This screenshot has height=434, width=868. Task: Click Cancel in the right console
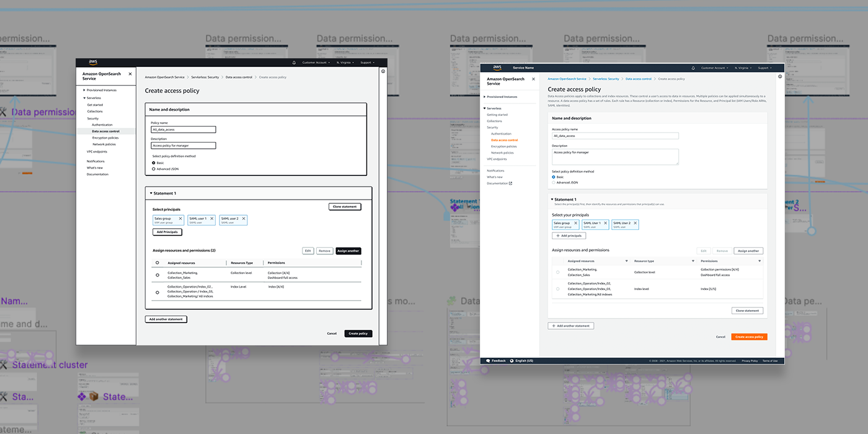720,337
